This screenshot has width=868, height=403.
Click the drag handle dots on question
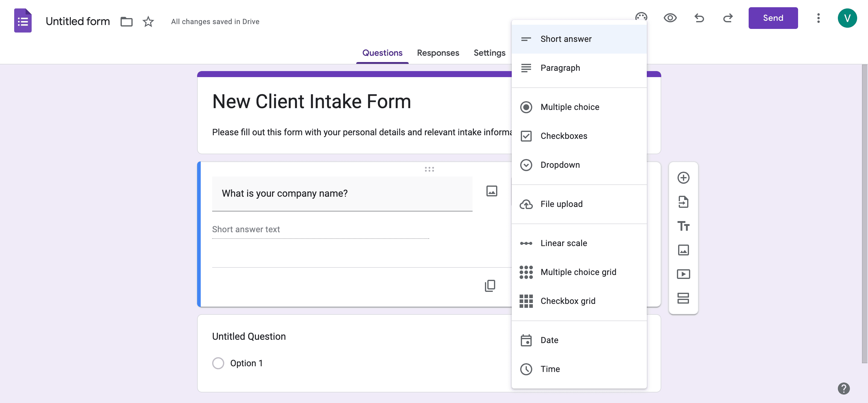tap(429, 169)
